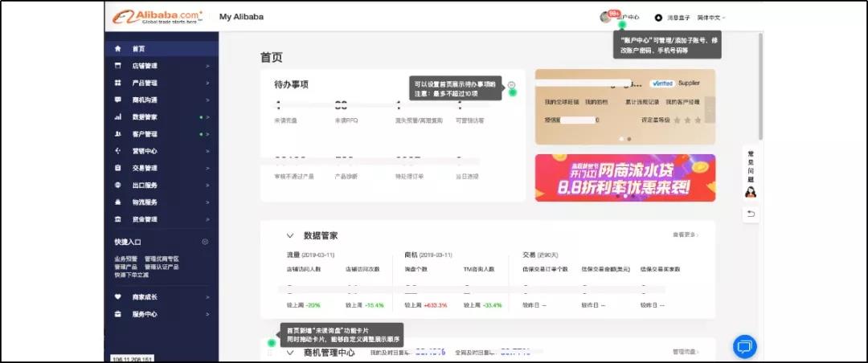Click the supplier card next-slide arrow
Viewport: 868px width, 363px height.
coord(710,110)
